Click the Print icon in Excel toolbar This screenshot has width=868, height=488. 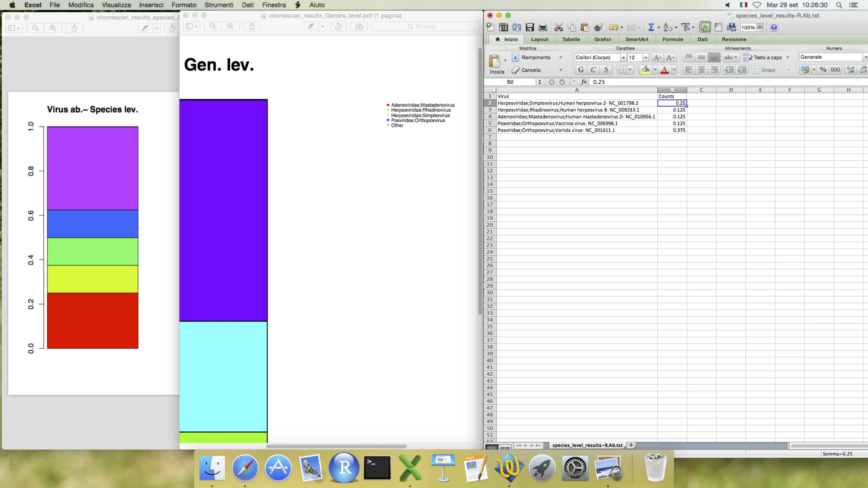543,27
